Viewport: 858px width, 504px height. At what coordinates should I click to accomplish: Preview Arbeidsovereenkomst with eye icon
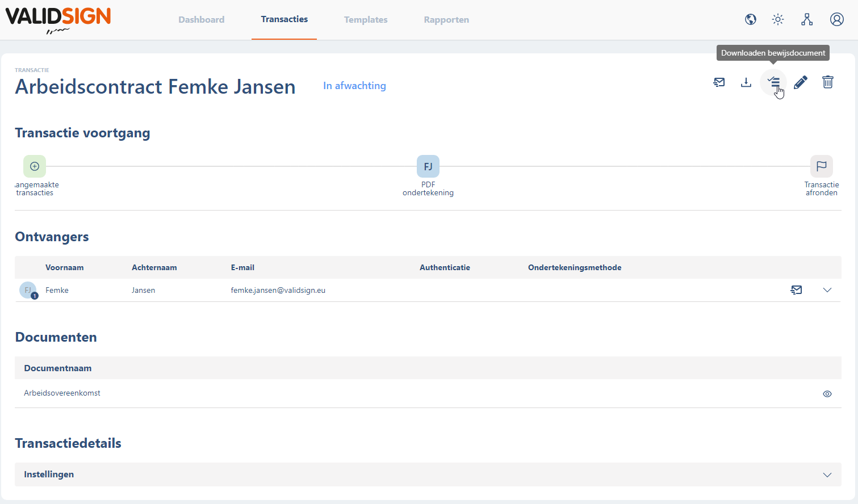click(827, 394)
